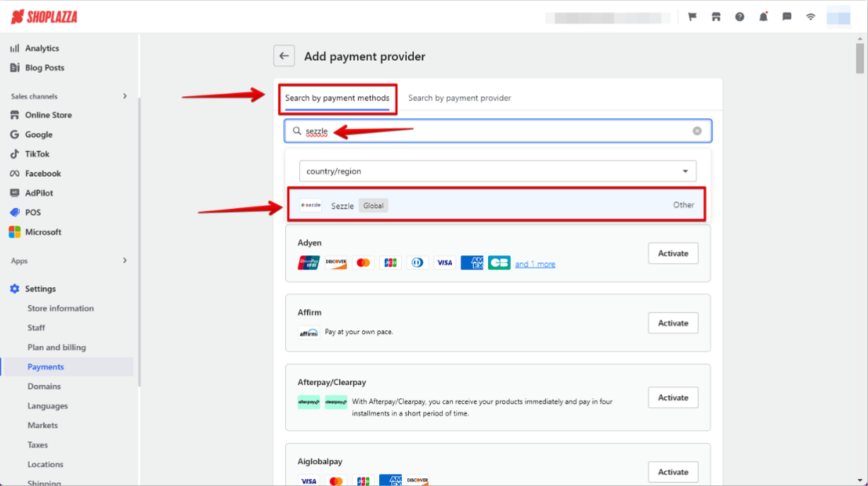Go back with the arrow button
This screenshot has width=868, height=486.
(284, 56)
